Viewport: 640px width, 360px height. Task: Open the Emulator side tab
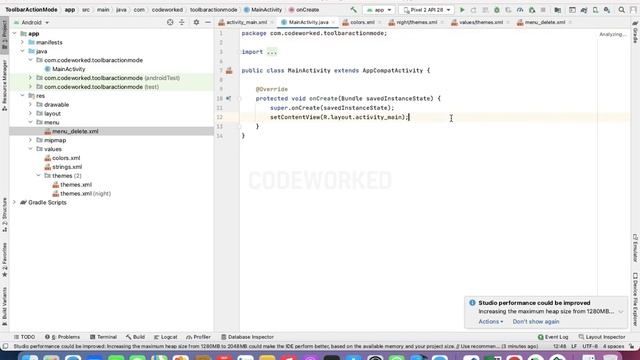(635, 248)
